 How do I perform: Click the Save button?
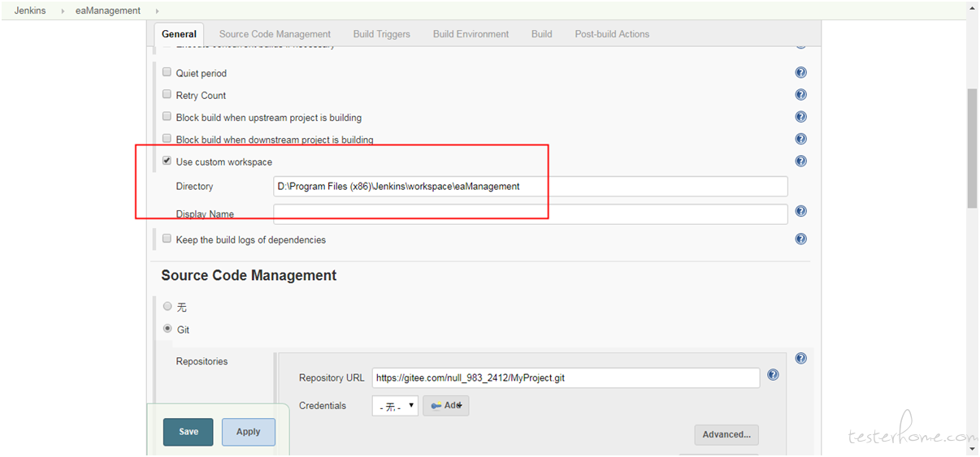(188, 432)
